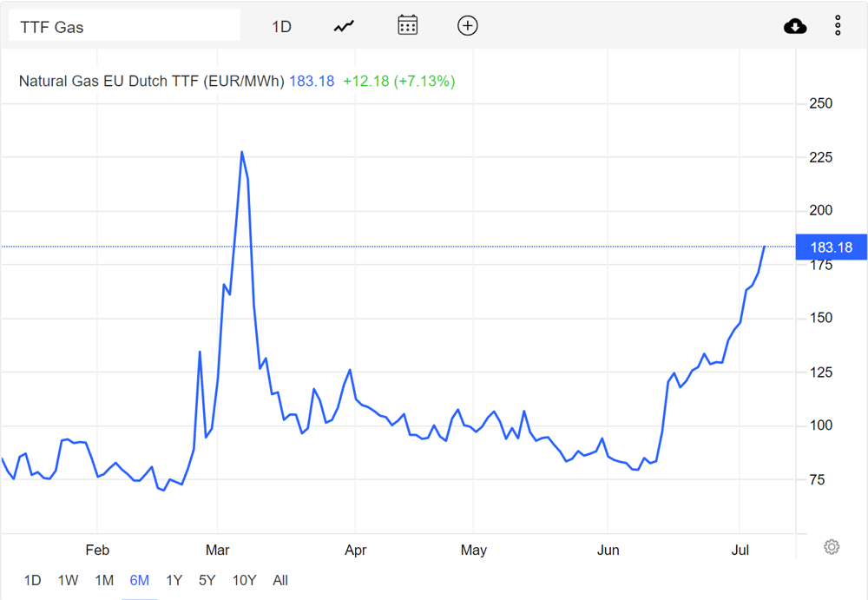The image size is (868, 600).
Task: Select the 6M time range tab
Action: point(140,580)
